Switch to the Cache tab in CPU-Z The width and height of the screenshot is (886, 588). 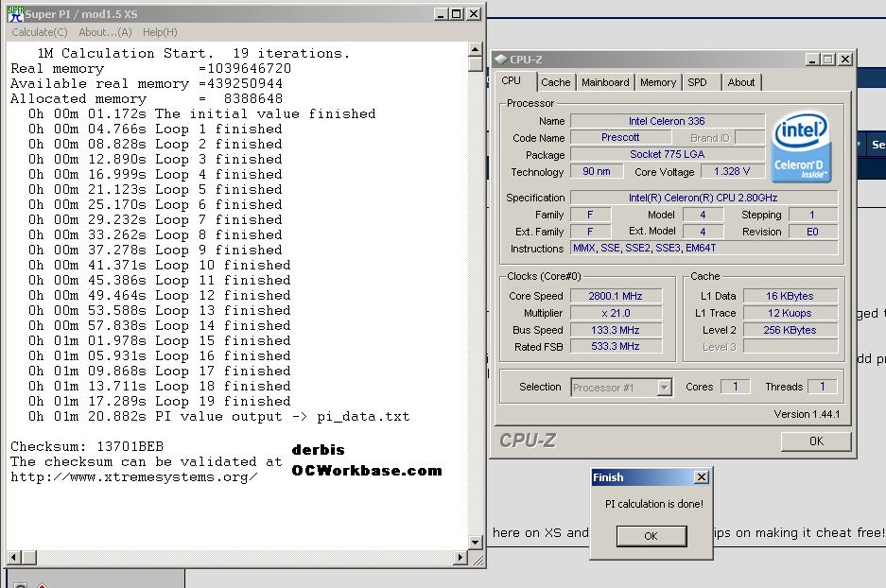[x=555, y=82]
